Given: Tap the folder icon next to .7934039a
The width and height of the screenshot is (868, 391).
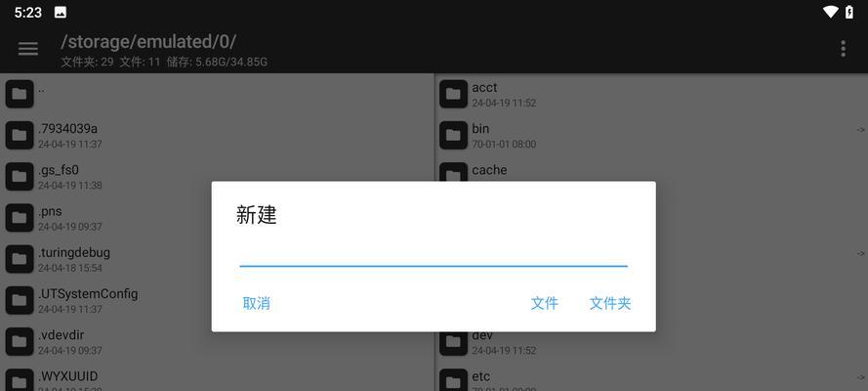Looking at the screenshot, I should pyautogui.click(x=20, y=135).
